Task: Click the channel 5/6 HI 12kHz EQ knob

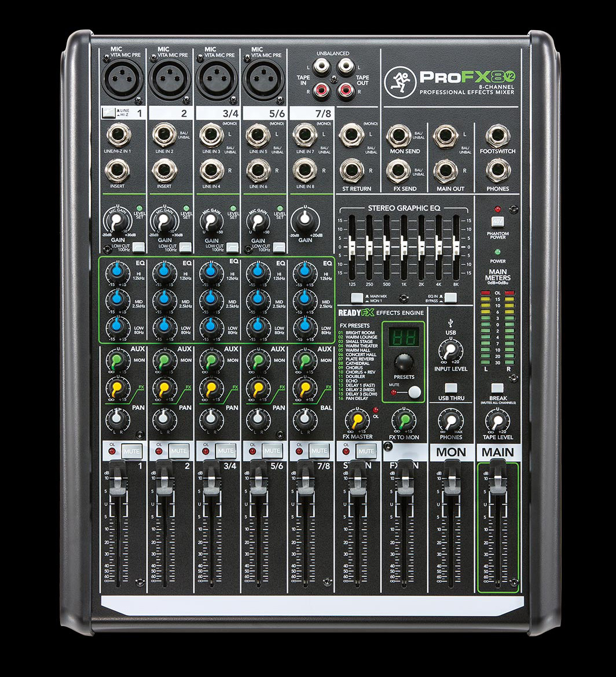Action: coord(258,272)
